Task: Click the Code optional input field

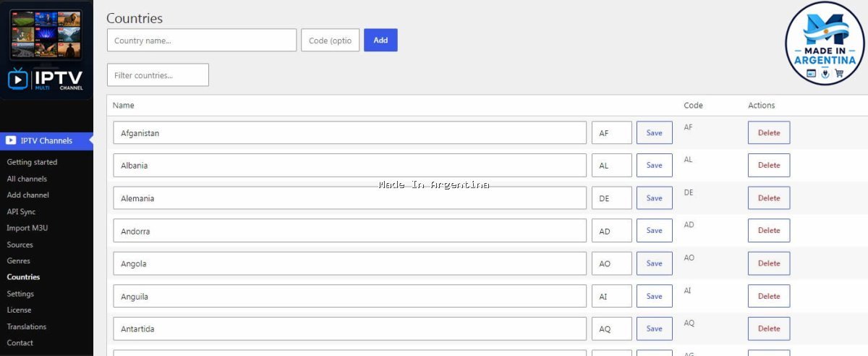Action: [x=330, y=41]
